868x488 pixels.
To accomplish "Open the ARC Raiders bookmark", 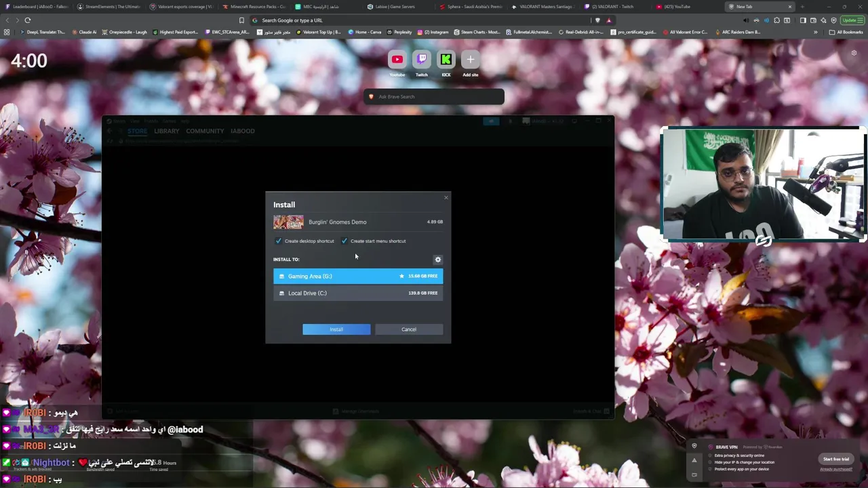I will (736, 32).
